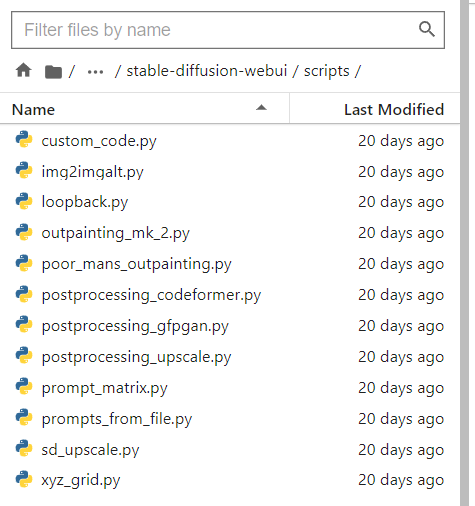Sort by Last Modified column
The height and width of the screenshot is (506, 475).
[x=394, y=109]
